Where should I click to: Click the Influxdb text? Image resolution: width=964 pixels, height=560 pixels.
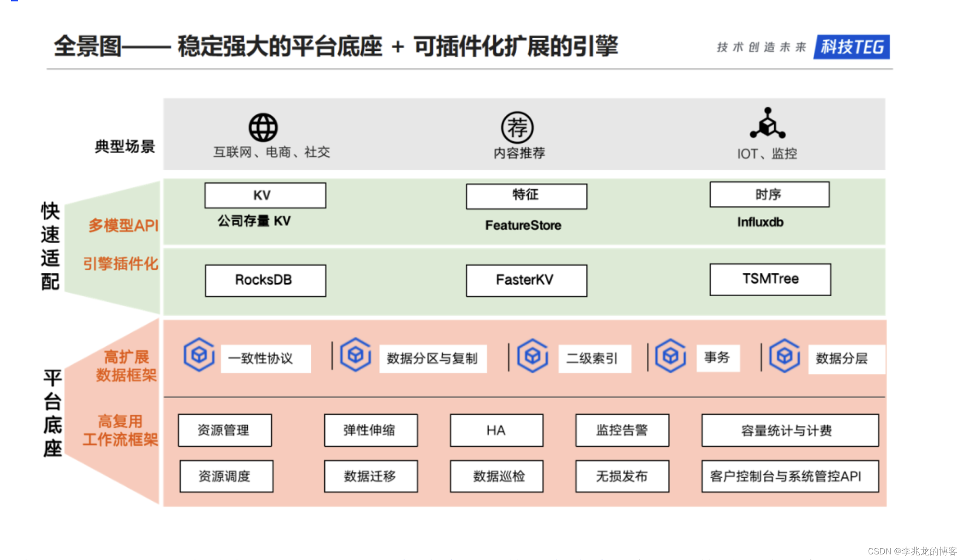[760, 222]
